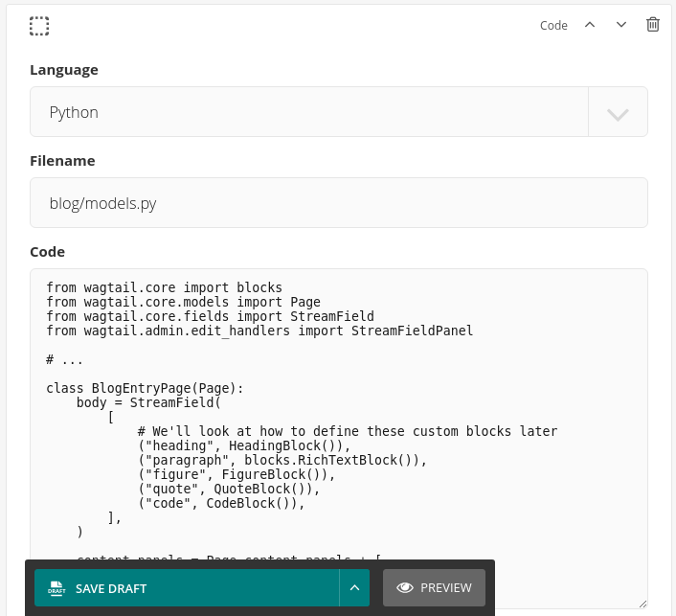Click the bold 'Code' field label
This screenshot has height=616, width=676.
48,252
